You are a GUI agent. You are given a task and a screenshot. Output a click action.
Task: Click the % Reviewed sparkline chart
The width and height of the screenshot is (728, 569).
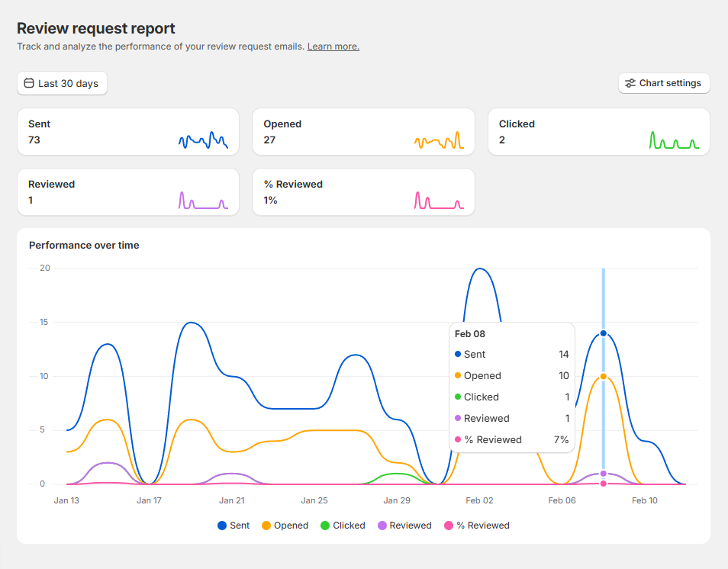pyautogui.click(x=439, y=201)
